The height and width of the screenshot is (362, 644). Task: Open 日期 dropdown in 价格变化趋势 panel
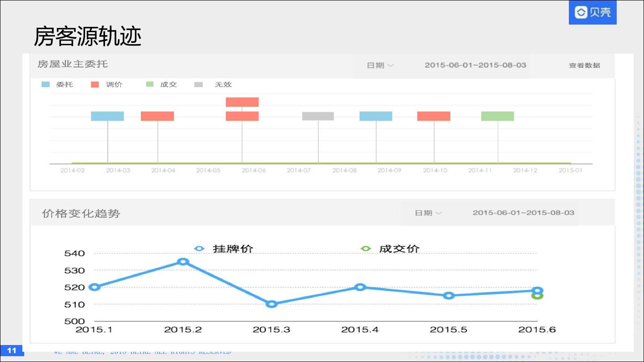tap(428, 213)
